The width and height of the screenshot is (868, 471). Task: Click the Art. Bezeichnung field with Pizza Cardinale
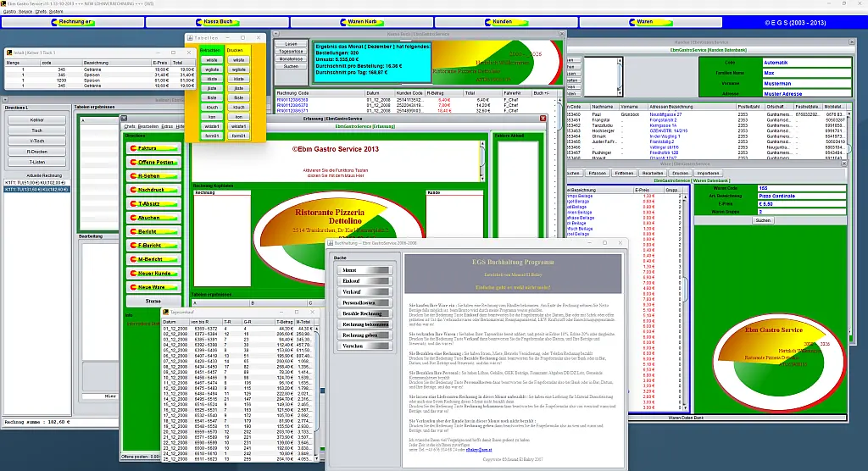point(802,196)
